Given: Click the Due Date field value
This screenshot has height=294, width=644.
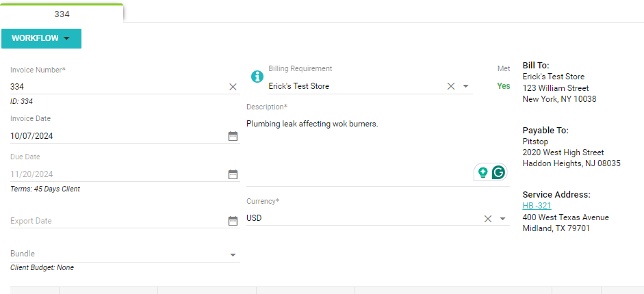Looking at the screenshot, I should 116,174.
